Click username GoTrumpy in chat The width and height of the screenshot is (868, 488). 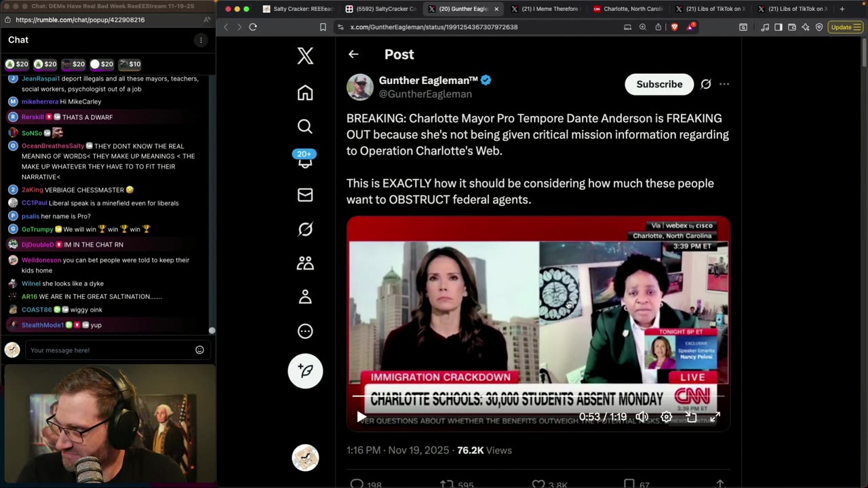37,229
